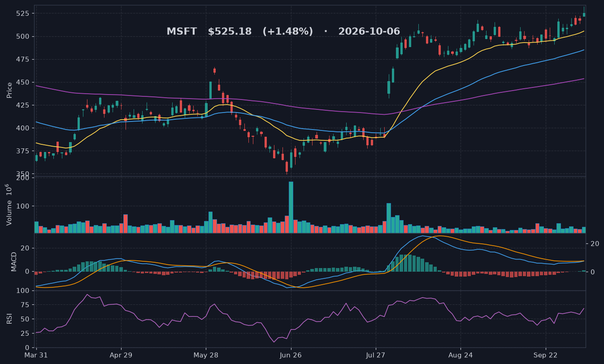This screenshot has width=604, height=364.
Task: Click the "Price" axis label
Action: (x=9, y=90)
